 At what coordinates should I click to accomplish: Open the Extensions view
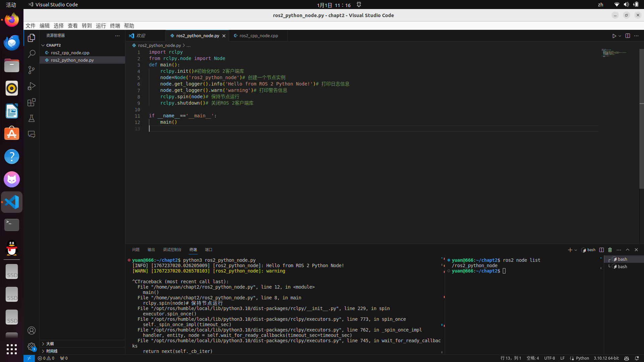click(32, 102)
